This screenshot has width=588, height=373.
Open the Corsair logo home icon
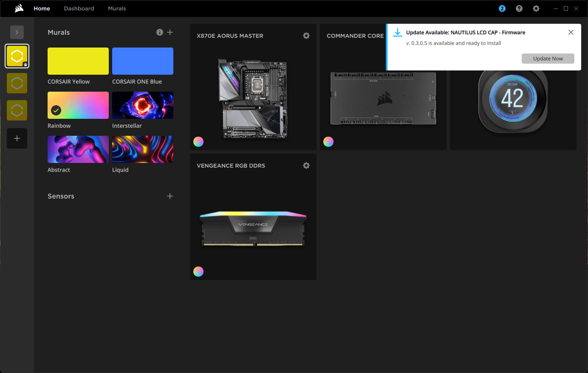pos(18,8)
